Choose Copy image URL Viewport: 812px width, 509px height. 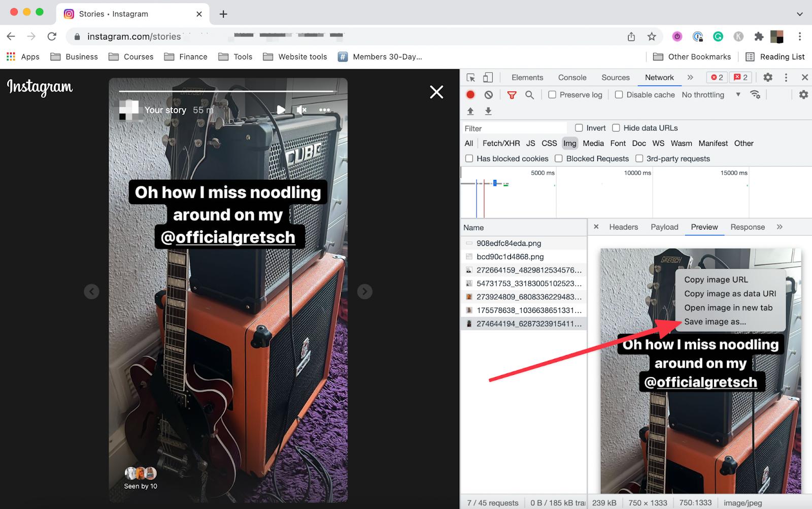click(x=716, y=279)
